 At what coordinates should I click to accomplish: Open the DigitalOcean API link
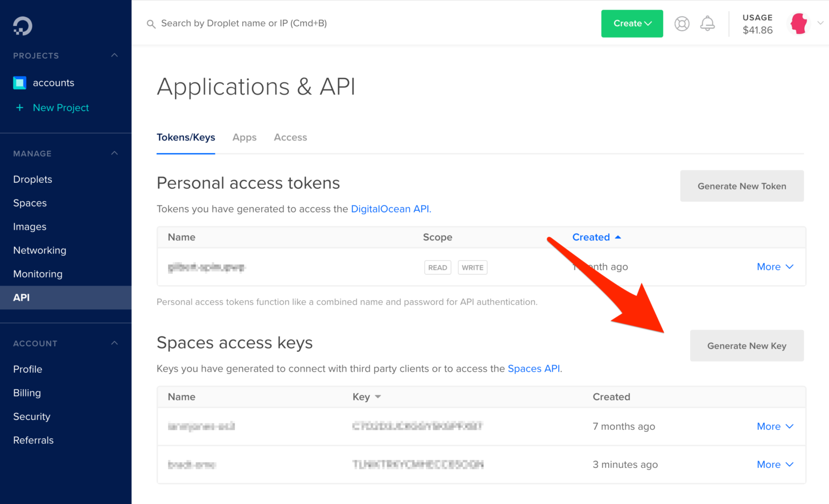[390, 209]
